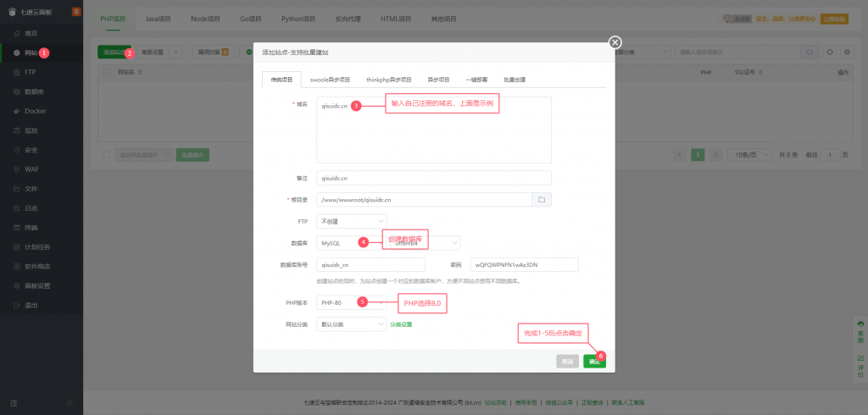Toggle the select-all checkbox in table header
The width and height of the screenshot is (868, 415).
(106, 73)
